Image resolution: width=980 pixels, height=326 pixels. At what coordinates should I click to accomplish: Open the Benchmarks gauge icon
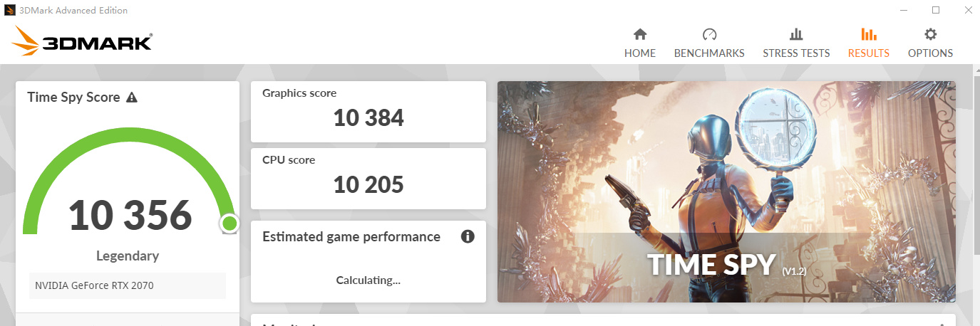pyautogui.click(x=709, y=34)
